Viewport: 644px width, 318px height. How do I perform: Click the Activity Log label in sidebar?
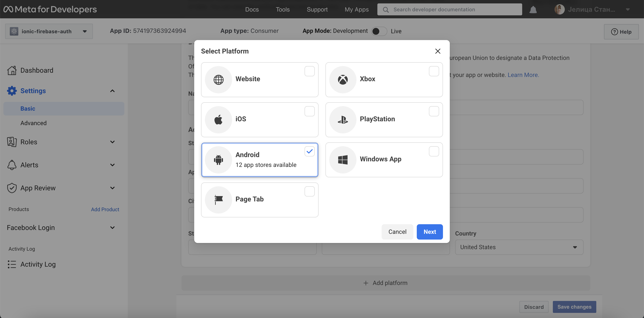pos(38,264)
